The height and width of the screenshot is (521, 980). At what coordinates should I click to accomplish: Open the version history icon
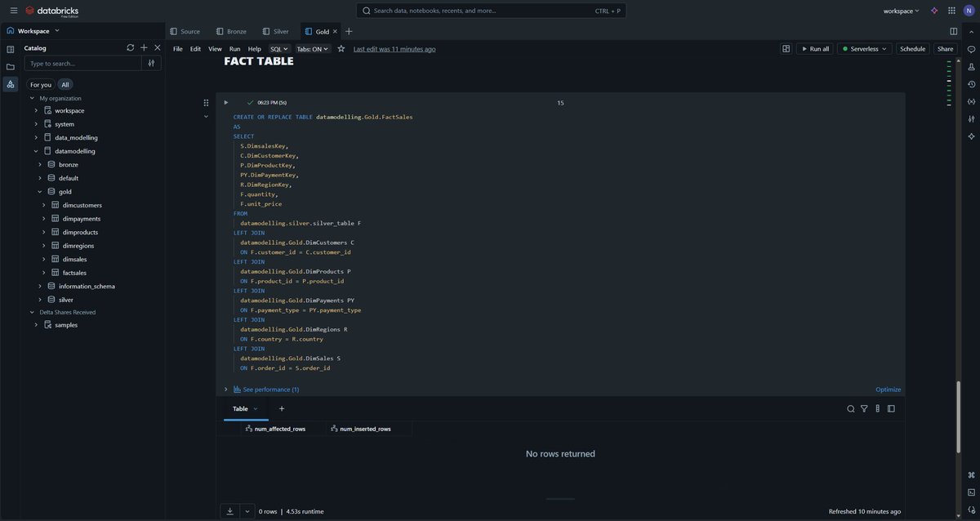click(x=971, y=83)
